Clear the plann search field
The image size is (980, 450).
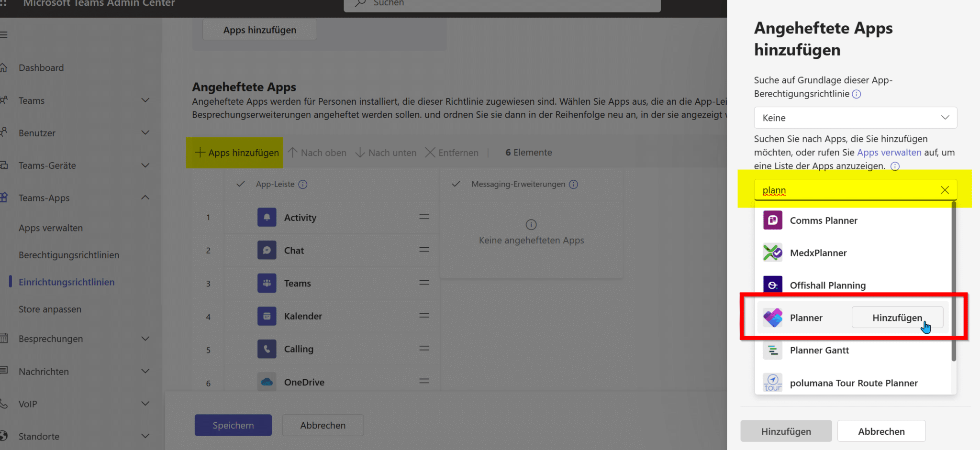[x=945, y=190]
